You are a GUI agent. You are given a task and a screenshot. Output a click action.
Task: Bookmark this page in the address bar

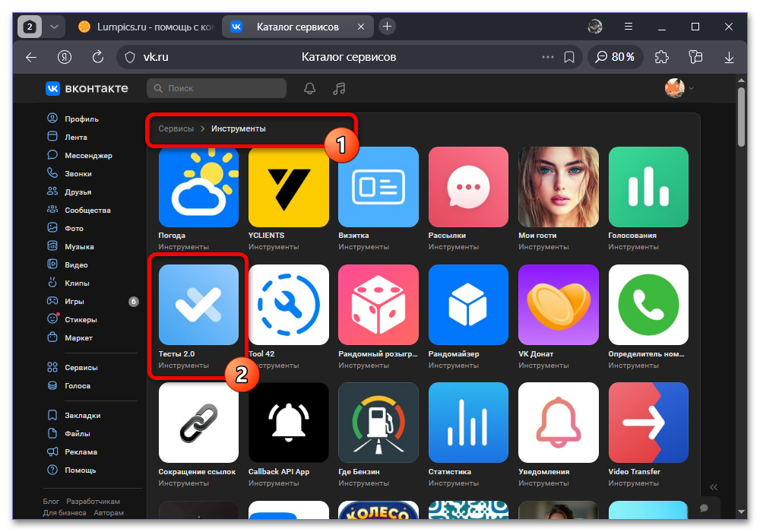[x=569, y=57]
